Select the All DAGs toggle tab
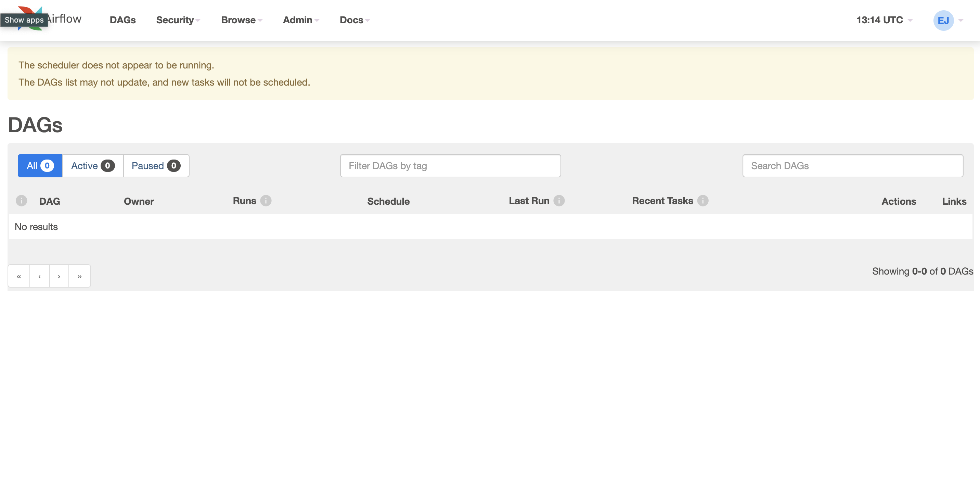Image resolution: width=980 pixels, height=493 pixels. [39, 165]
